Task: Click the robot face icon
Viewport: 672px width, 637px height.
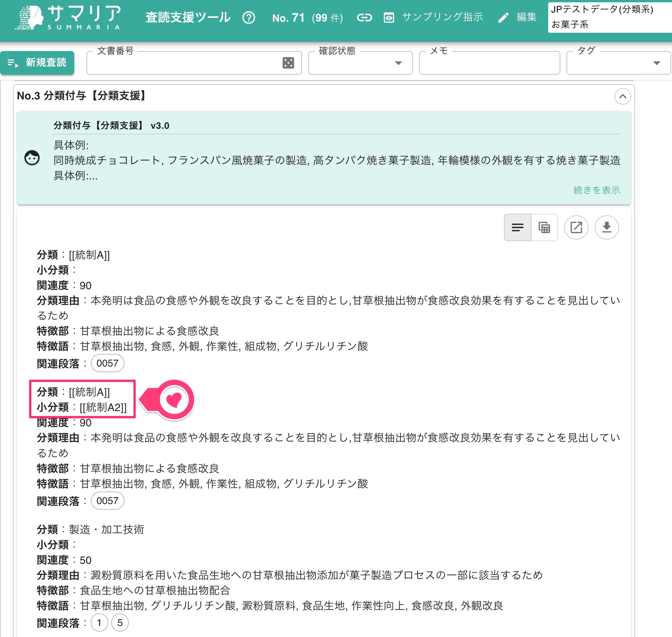Action: [x=32, y=158]
